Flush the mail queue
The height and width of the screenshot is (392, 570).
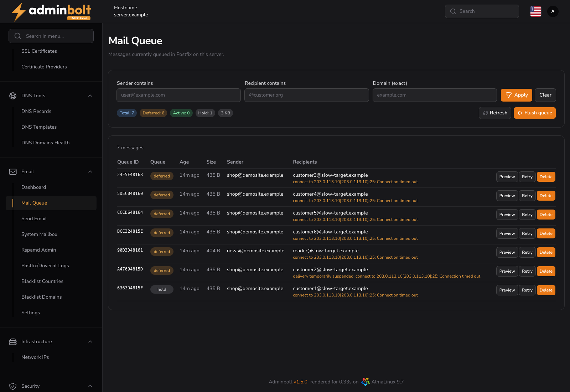pos(535,113)
